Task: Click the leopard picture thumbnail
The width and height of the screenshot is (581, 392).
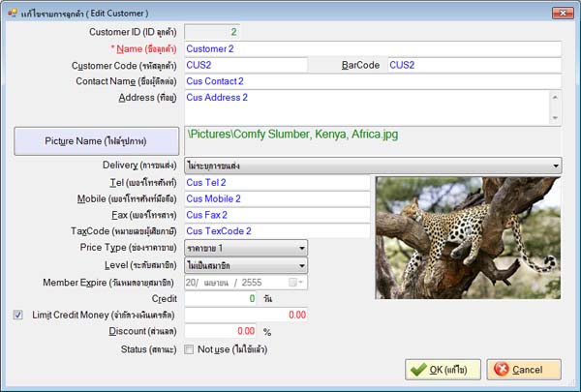Action: pyautogui.click(x=468, y=238)
